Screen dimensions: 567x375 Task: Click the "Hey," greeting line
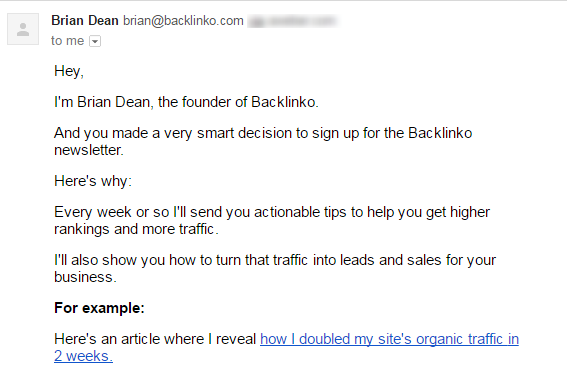(69, 71)
